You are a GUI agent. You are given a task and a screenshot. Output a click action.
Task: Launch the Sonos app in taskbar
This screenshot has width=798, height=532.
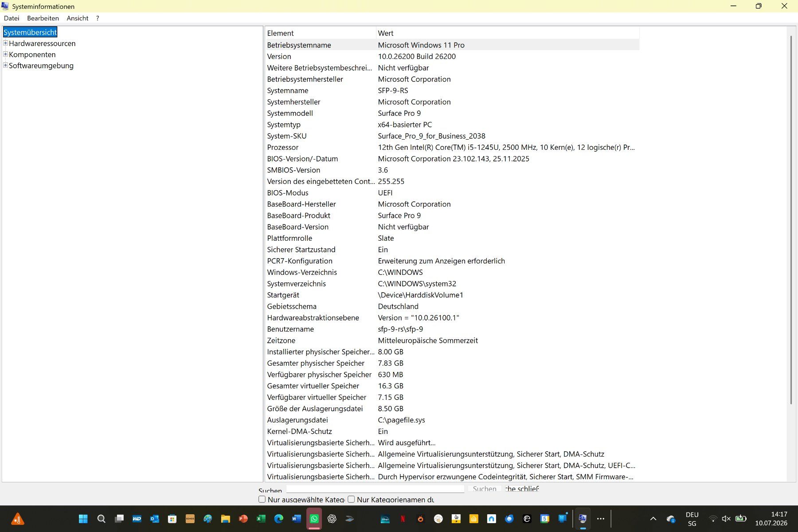190,519
